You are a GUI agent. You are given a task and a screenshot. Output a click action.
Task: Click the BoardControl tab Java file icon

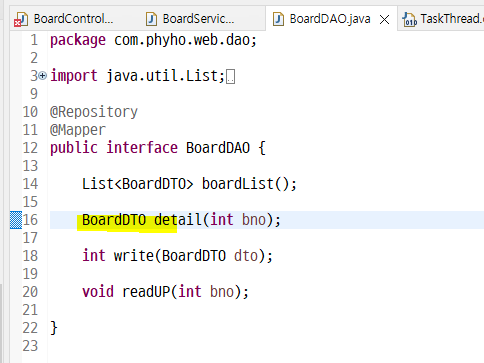pos(21,19)
